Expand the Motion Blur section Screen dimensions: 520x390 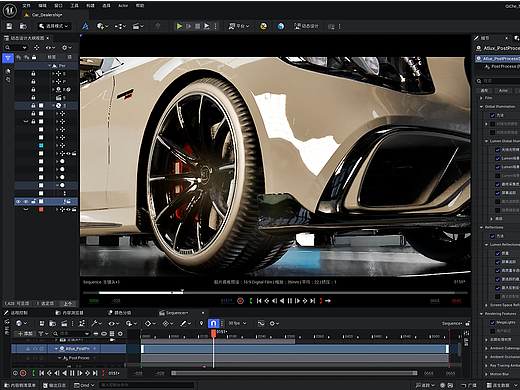486,374
